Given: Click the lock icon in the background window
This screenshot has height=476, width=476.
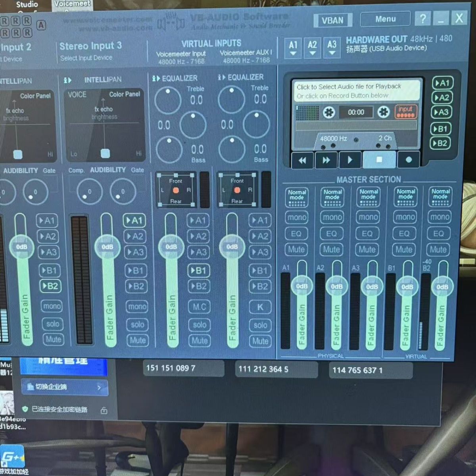Looking at the screenshot, I should (104, 411).
